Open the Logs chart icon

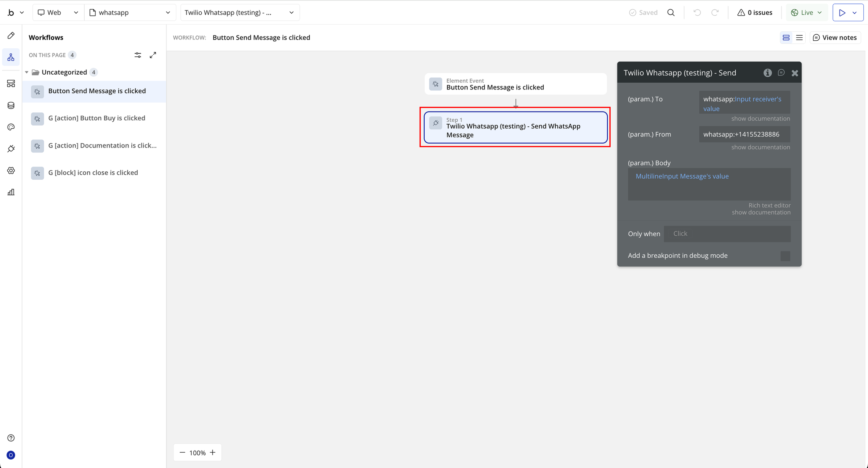pos(11,192)
